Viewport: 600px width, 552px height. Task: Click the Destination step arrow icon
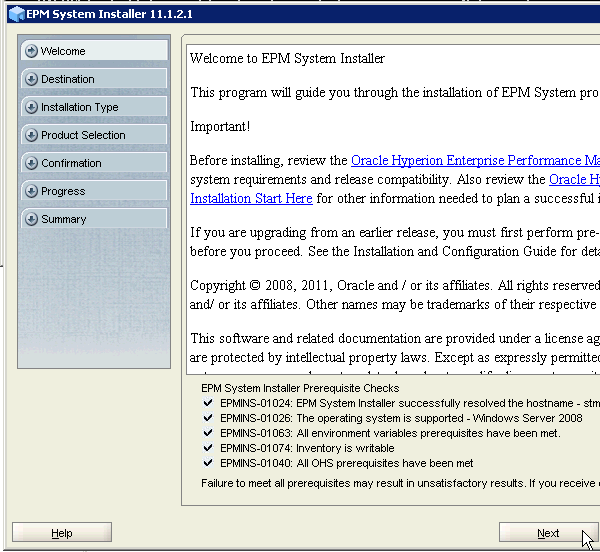pos(31,79)
